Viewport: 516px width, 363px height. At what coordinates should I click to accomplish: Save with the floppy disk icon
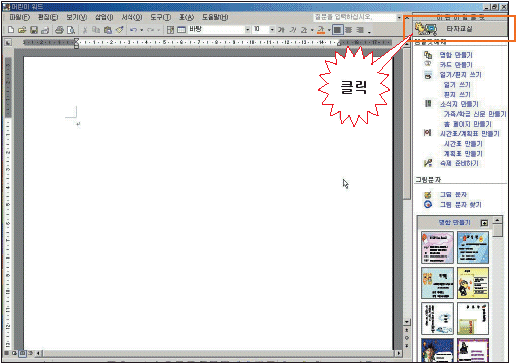pos(34,30)
